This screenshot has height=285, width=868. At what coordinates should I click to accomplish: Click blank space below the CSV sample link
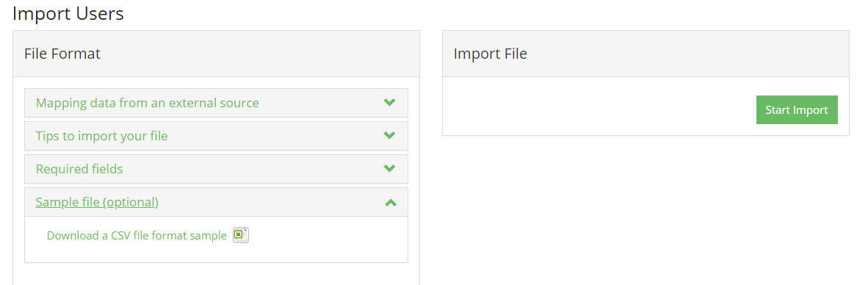[216, 253]
